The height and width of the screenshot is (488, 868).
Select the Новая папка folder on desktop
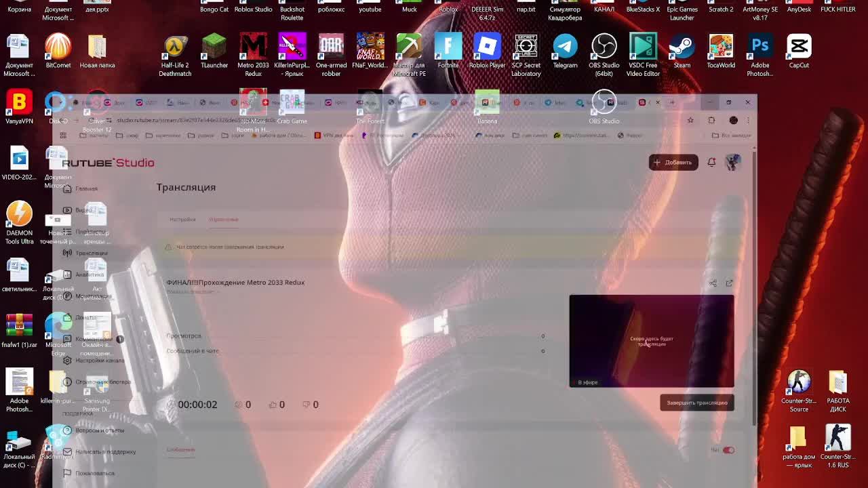(x=97, y=52)
